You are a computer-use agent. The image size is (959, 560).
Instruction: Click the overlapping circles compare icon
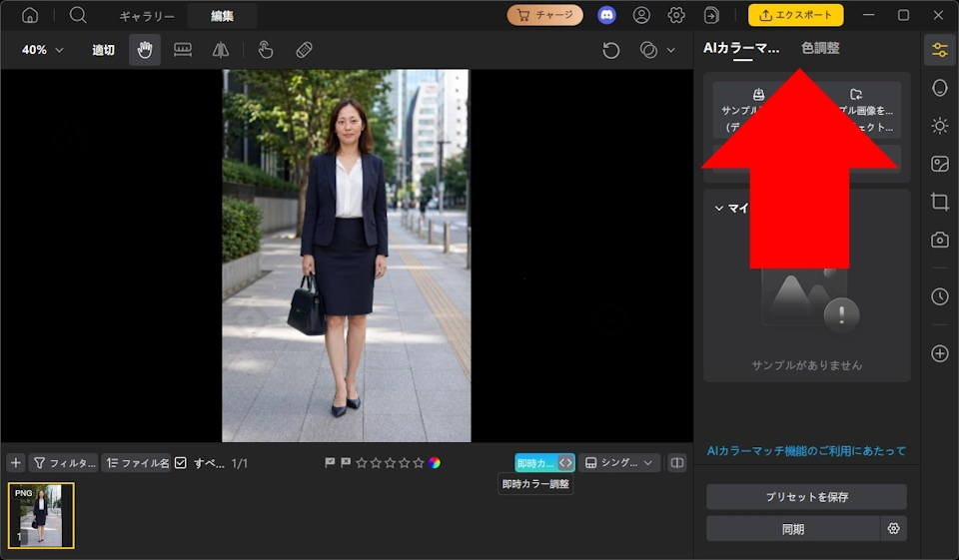click(x=648, y=50)
